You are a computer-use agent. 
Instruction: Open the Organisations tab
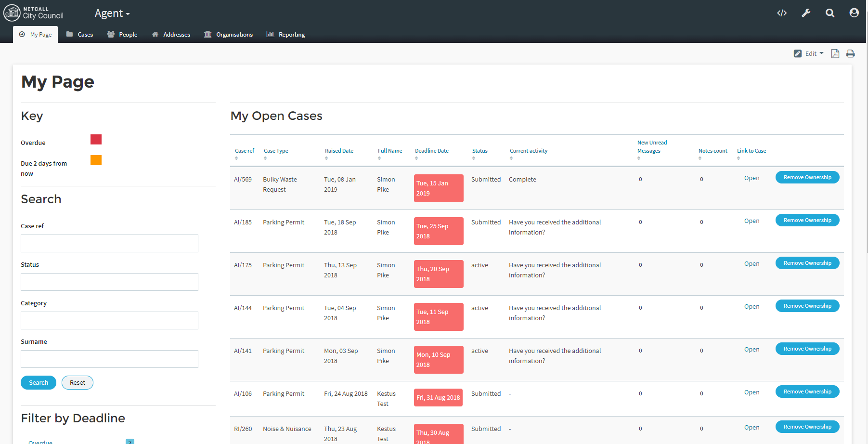tap(228, 35)
